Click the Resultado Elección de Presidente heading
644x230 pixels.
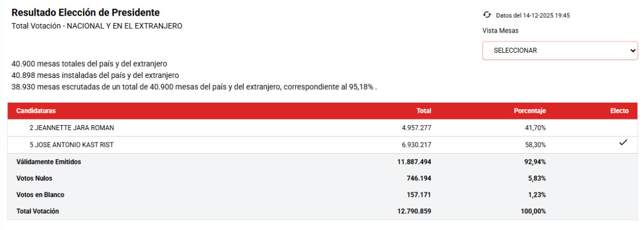tap(85, 13)
